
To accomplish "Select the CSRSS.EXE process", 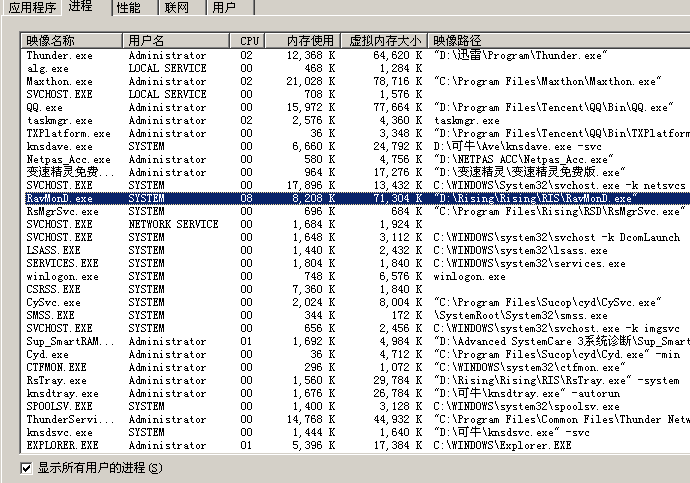I will tap(356, 289).
